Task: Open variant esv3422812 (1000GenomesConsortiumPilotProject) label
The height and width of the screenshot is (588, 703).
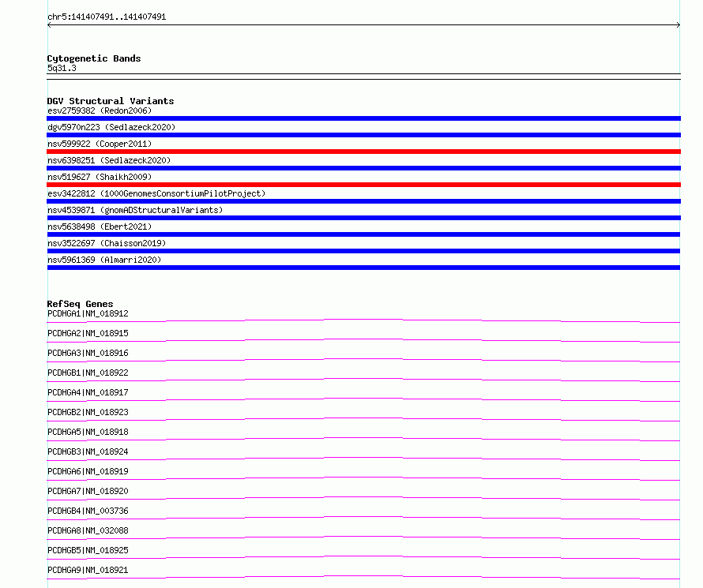Action: click(156, 193)
